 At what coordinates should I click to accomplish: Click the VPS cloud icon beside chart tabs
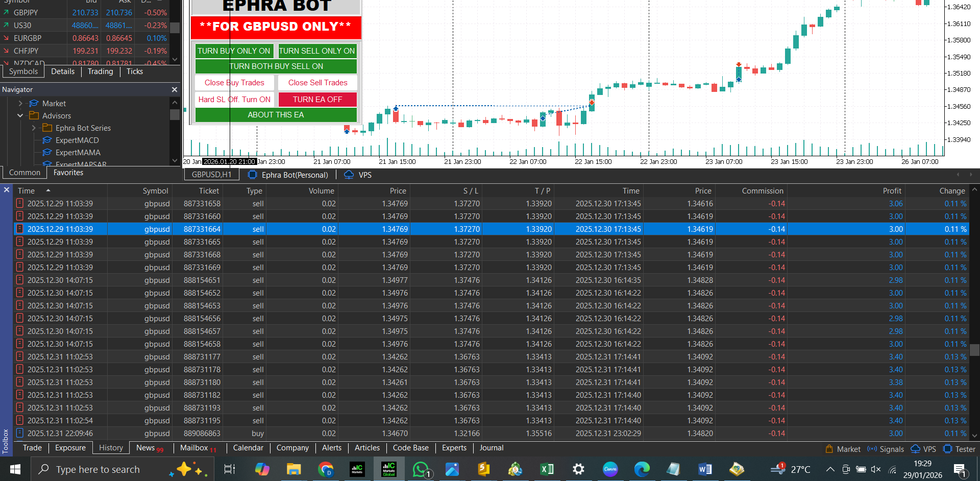point(349,175)
